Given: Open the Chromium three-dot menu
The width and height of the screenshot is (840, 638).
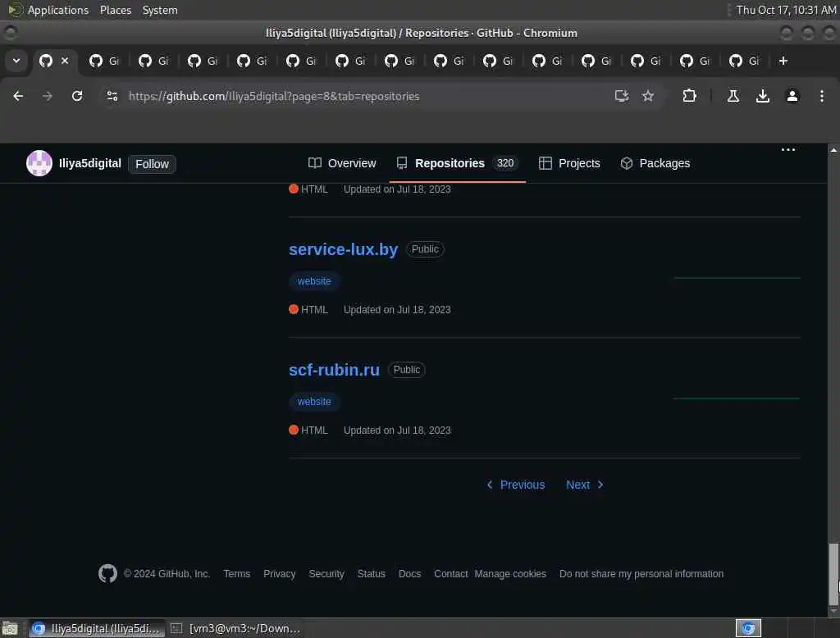Looking at the screenshot, I should coord(821,96).
